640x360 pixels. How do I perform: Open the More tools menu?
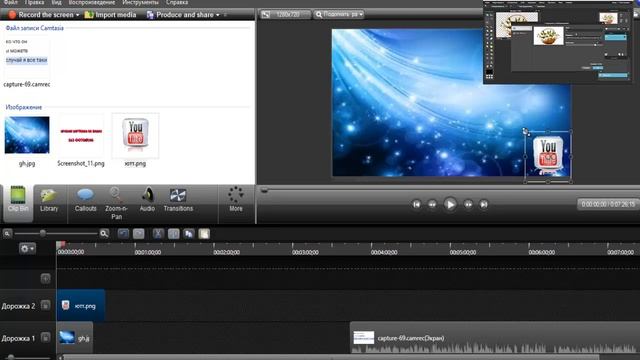tap(236, 200)
